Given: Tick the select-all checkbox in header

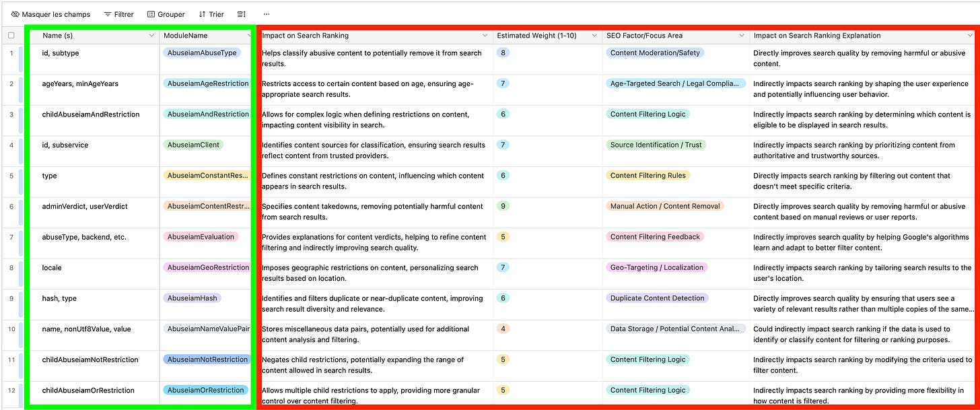Looking at the screenshot, I should (x=11, y=36).
